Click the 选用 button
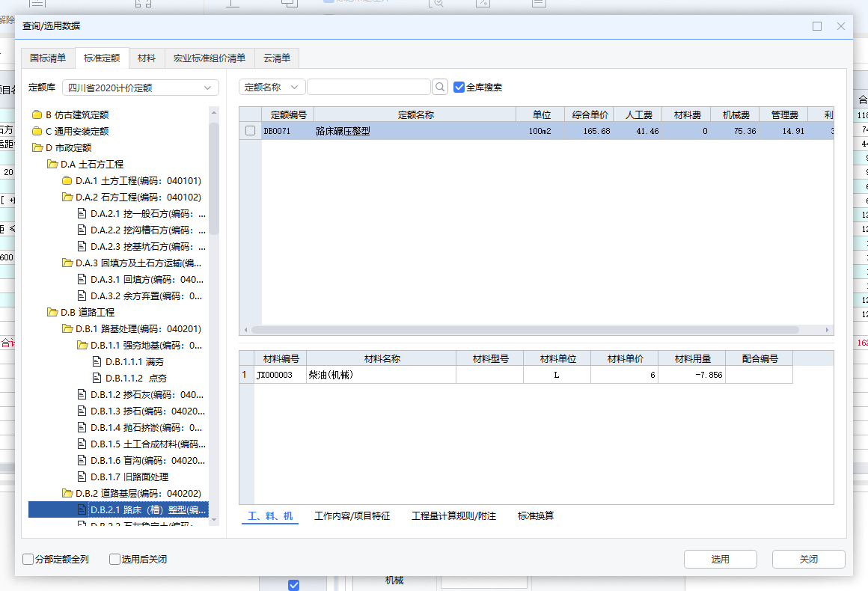The height and width of the screenshot is (591, 868). (720, 560)
